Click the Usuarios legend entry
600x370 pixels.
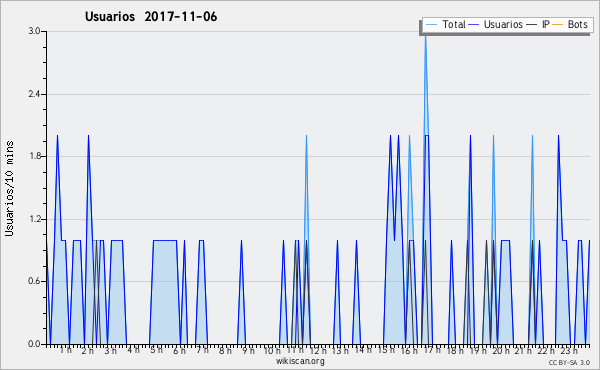click(496, 24)
